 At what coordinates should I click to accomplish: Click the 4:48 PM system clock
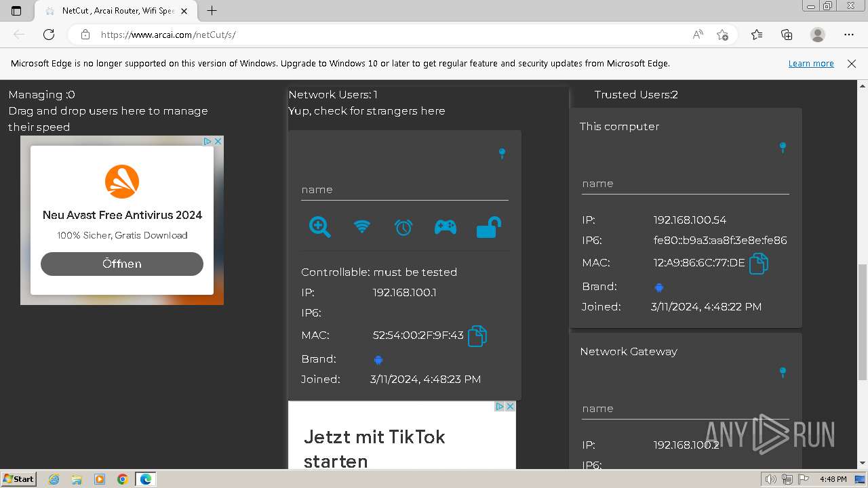(833, 479)
